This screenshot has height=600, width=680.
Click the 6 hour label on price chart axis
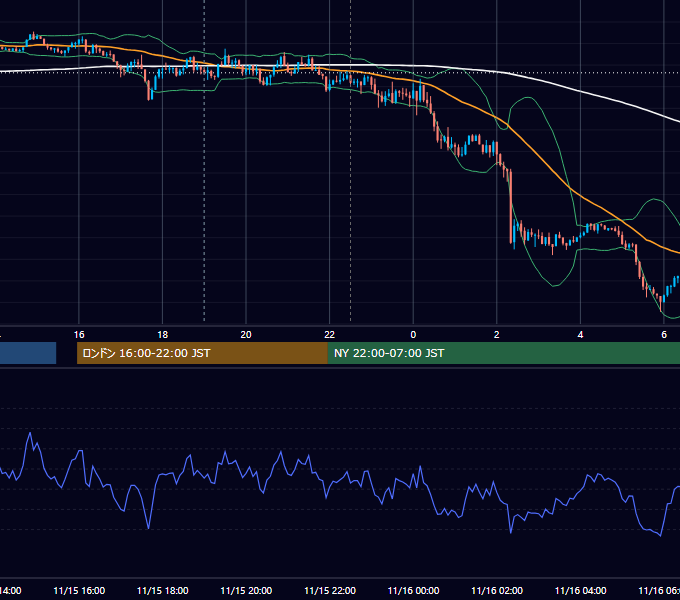pyautogui.click(x=664, y=335)
